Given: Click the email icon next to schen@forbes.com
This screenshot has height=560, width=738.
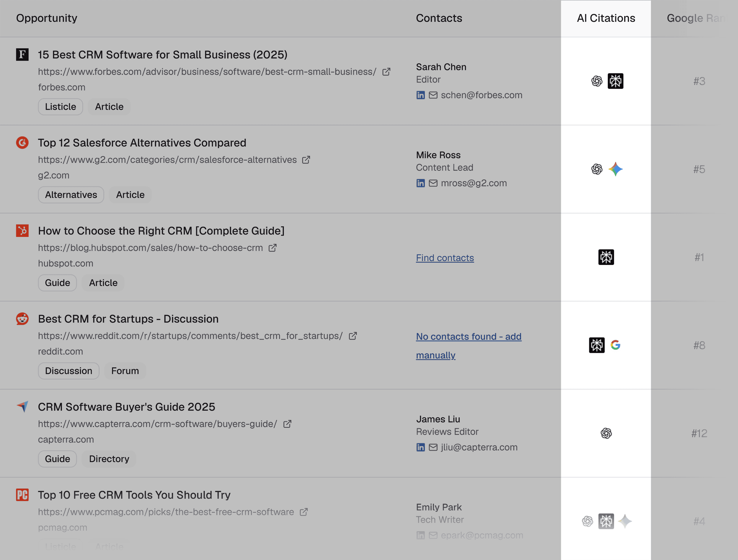Looking at the screenshot, I should [433, 95].
